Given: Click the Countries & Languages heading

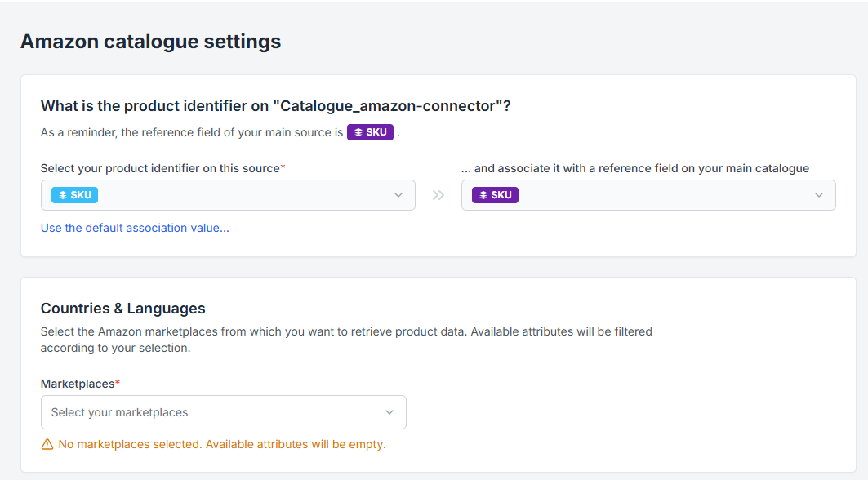Looking at the screenshot, I should click(123, 309).
